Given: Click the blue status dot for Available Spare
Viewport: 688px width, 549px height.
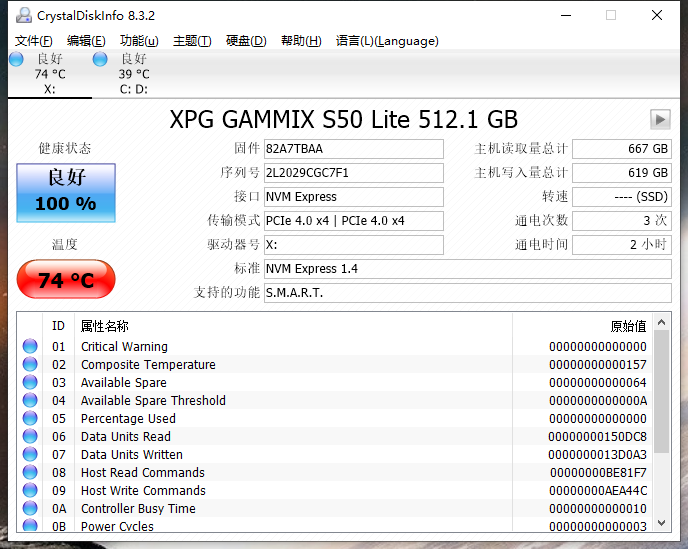Looking at the screenshot, I should point(30,382).
